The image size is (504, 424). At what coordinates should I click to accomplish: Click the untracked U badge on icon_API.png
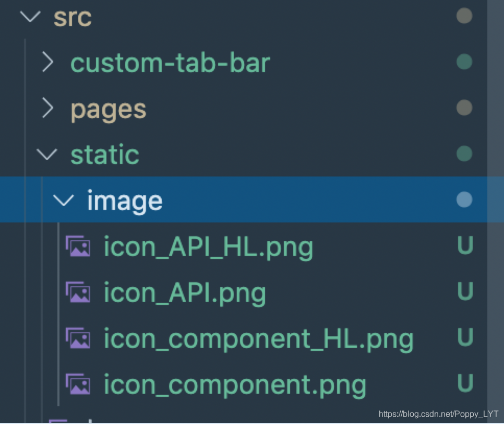(x=465, y=291)
